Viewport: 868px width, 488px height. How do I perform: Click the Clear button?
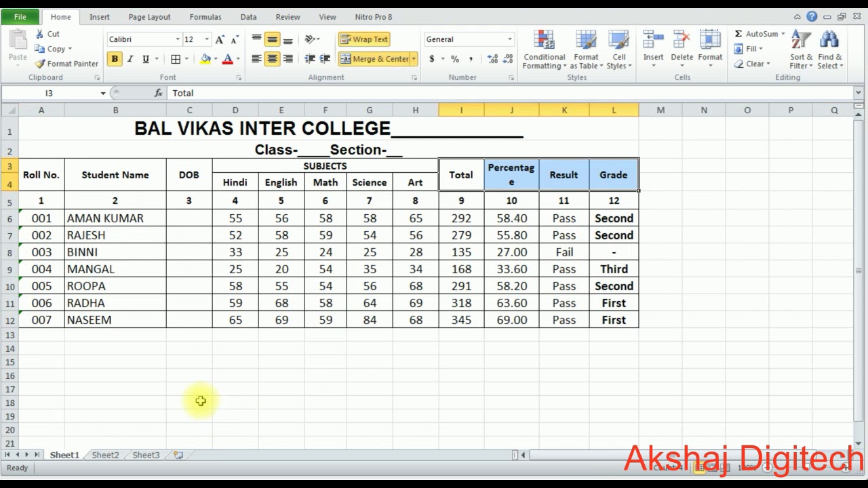point(751,64)
